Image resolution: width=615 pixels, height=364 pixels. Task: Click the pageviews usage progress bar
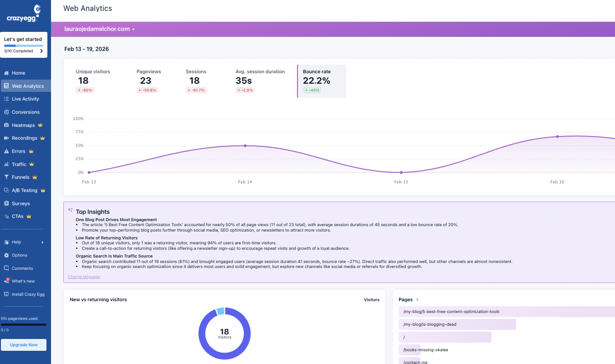(24, 324)
